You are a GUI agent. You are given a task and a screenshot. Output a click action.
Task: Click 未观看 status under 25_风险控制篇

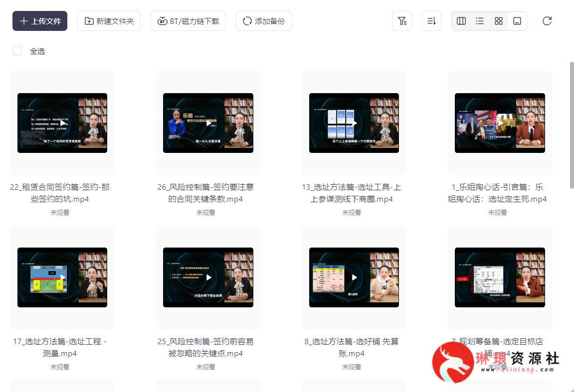(x=206, y=367)
